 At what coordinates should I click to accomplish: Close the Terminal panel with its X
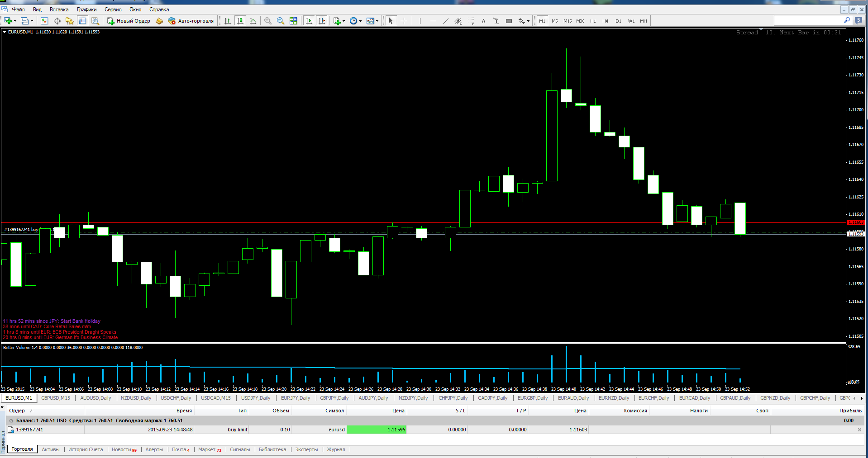tap(2, 407)
